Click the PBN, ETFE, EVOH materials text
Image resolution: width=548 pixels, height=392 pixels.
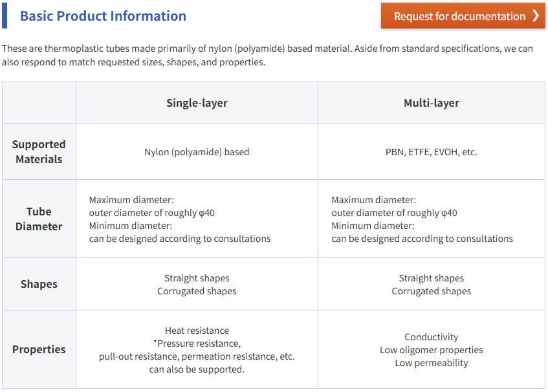pos(431,153)
